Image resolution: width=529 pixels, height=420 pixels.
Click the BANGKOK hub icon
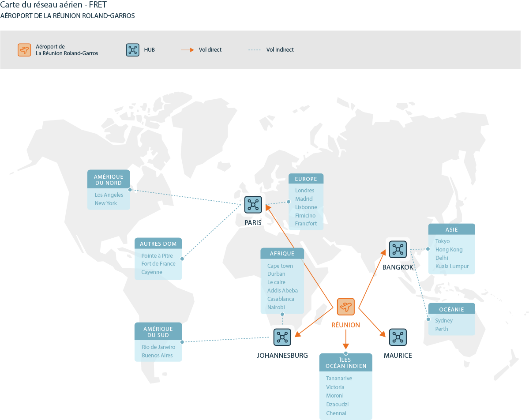tap(398, 249)
